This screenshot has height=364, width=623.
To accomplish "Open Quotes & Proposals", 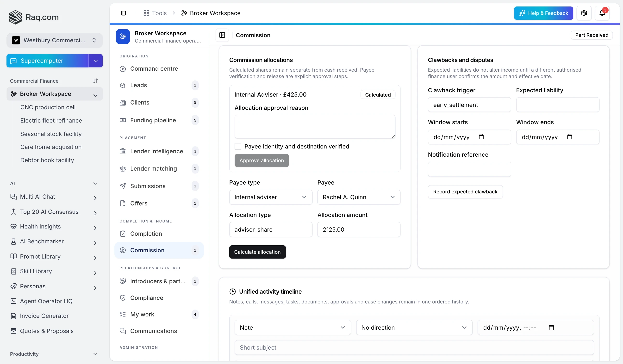I will 47,331.
